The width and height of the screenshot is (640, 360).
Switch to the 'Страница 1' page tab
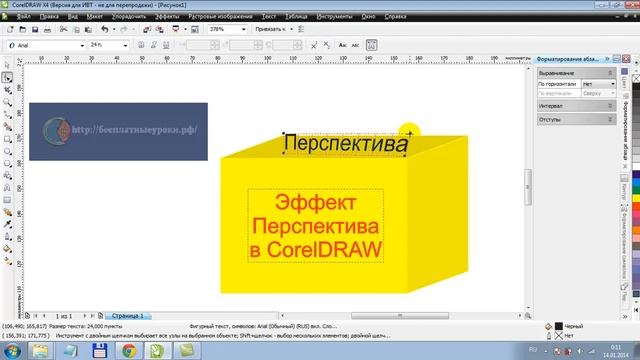(128, 316)
